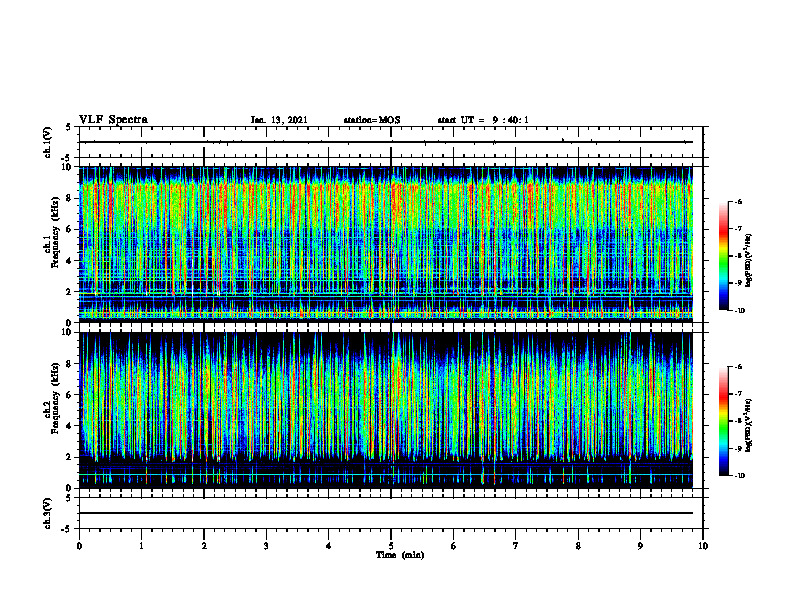Click the "4" kHz tick on ch.2 axis

pyautogui.click(x=70, y=426)
